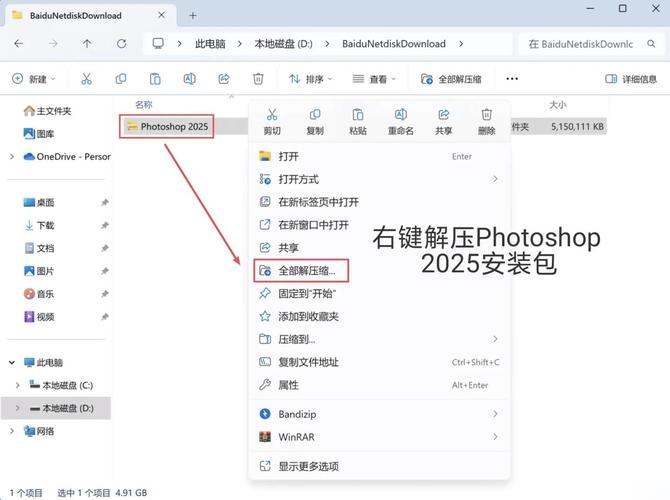670x500 pixels.
Task: Open 图库 in the sidebar
Action: click(39, 134)
